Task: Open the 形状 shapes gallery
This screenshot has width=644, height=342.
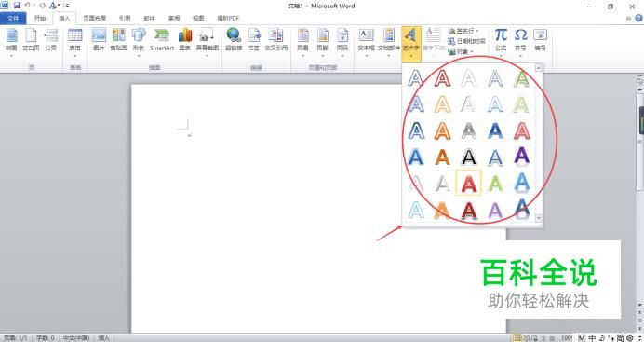Action: [x=139, y=42]
